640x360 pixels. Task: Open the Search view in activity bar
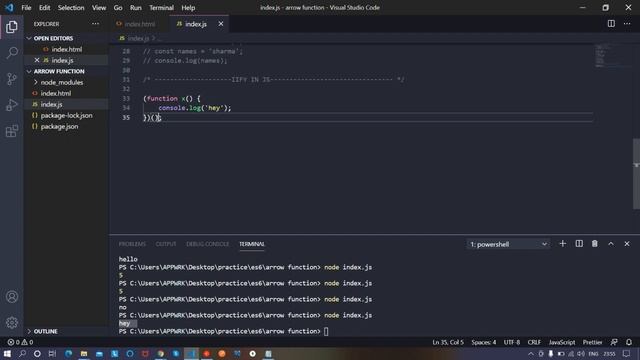pos(12,53)
